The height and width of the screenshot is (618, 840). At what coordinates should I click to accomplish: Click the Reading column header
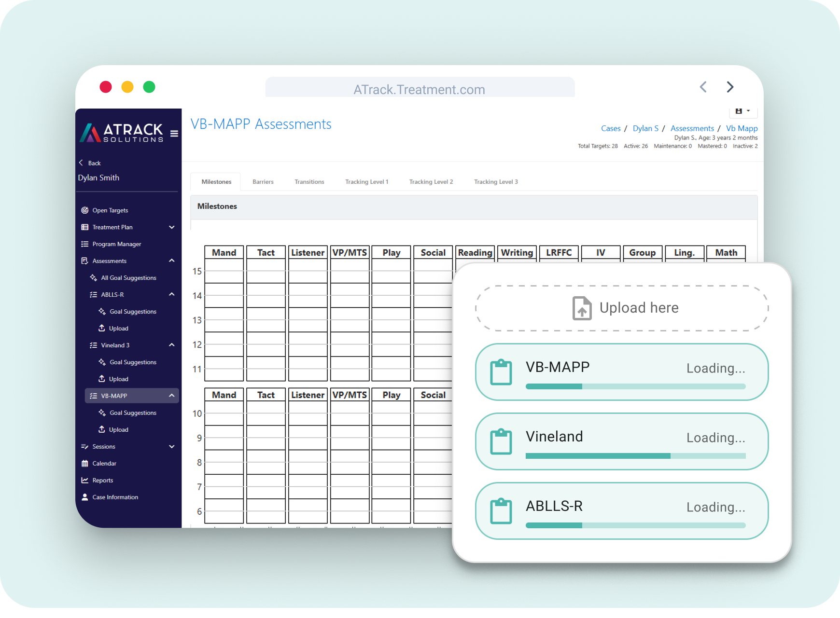[x=475, y=252]
